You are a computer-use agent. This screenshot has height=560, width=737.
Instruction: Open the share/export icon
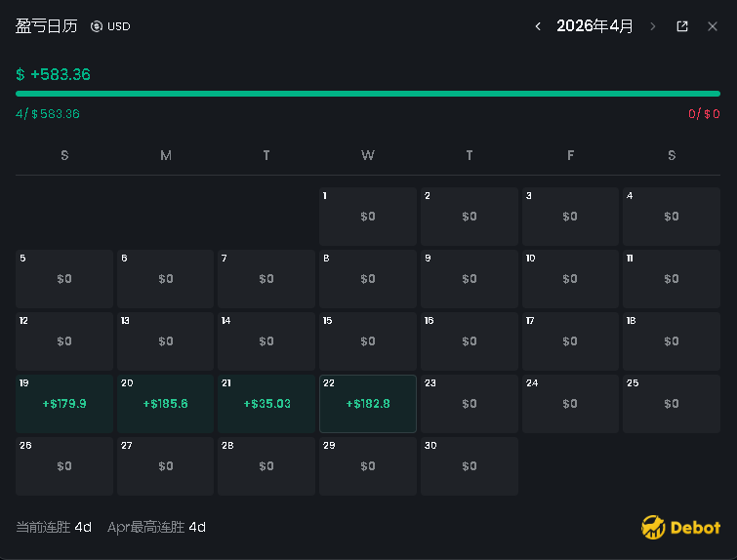(x=682, y=26)
